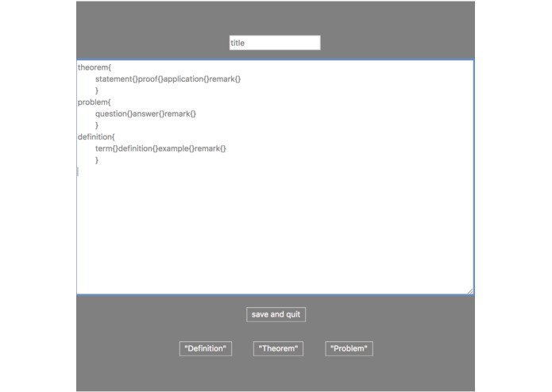Click the term{}definition{}example{}remark{} line

pyautogui.click(x=160, y=148)
